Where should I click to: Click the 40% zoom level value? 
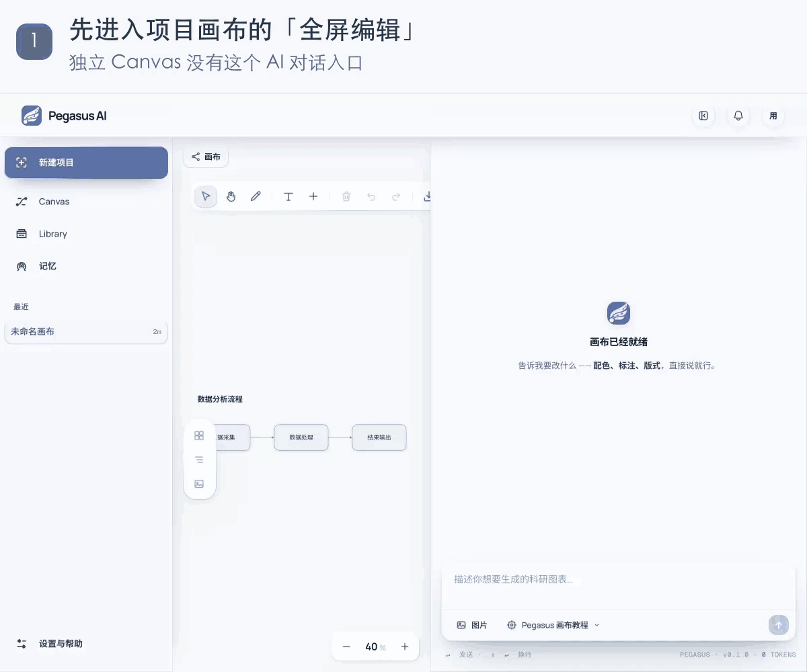(x=375, y=646)
